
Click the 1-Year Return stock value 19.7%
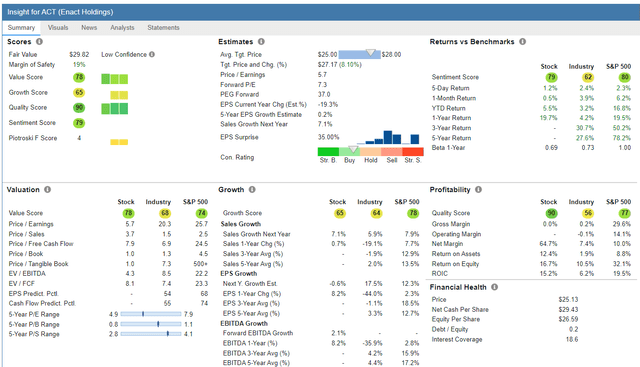tap(548, 118)
